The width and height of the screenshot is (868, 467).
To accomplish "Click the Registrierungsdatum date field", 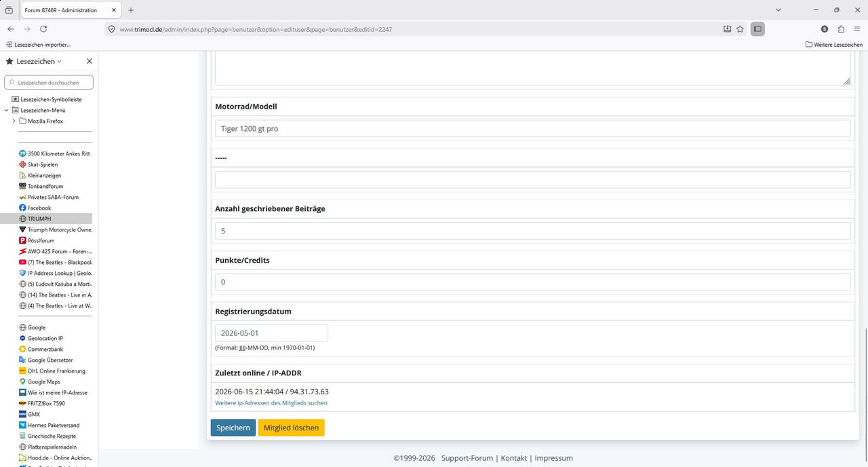I will pos(271,333).
